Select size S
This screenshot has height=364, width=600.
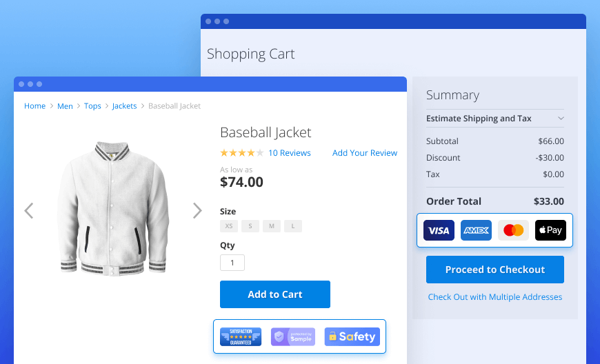pos(250,226)
